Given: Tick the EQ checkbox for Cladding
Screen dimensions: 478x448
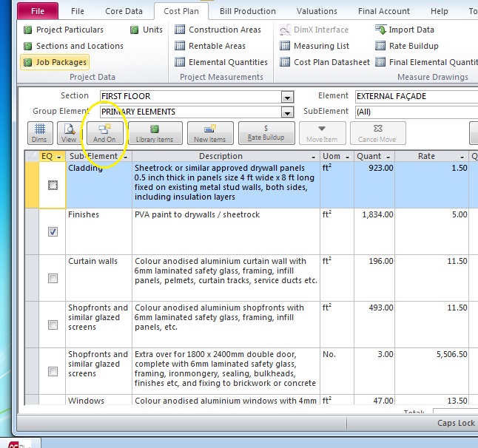Looking at the screenshot, I should tap(53, 185).
